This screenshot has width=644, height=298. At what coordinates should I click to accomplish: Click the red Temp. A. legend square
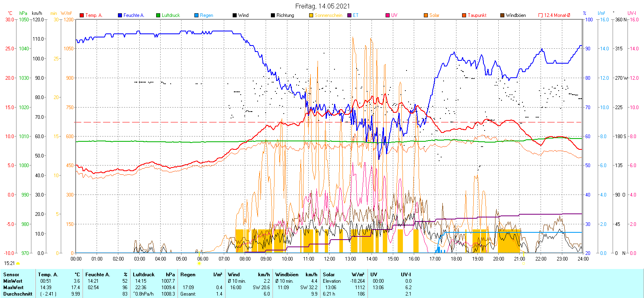click(x=82, y=15)
